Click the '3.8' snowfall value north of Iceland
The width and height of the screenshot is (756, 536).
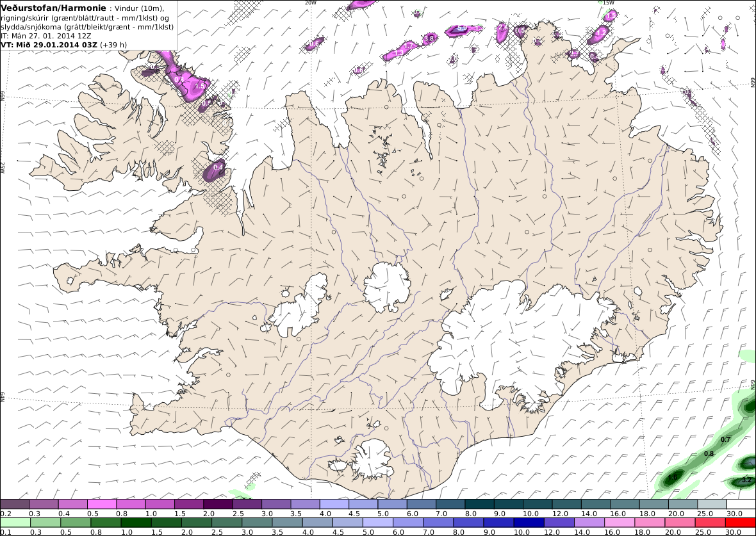[x=429, y=38]
